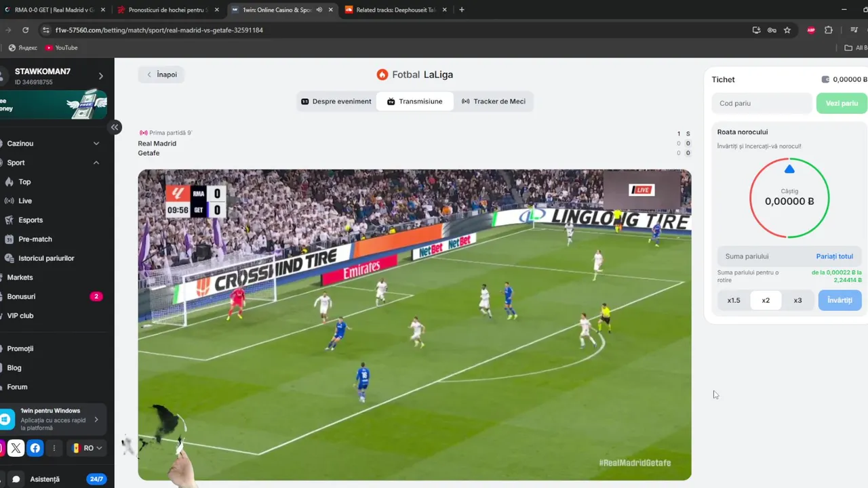The image size is (868, 488).
Task: Close the RMA 0-0 GET tab
Action: 102,10
